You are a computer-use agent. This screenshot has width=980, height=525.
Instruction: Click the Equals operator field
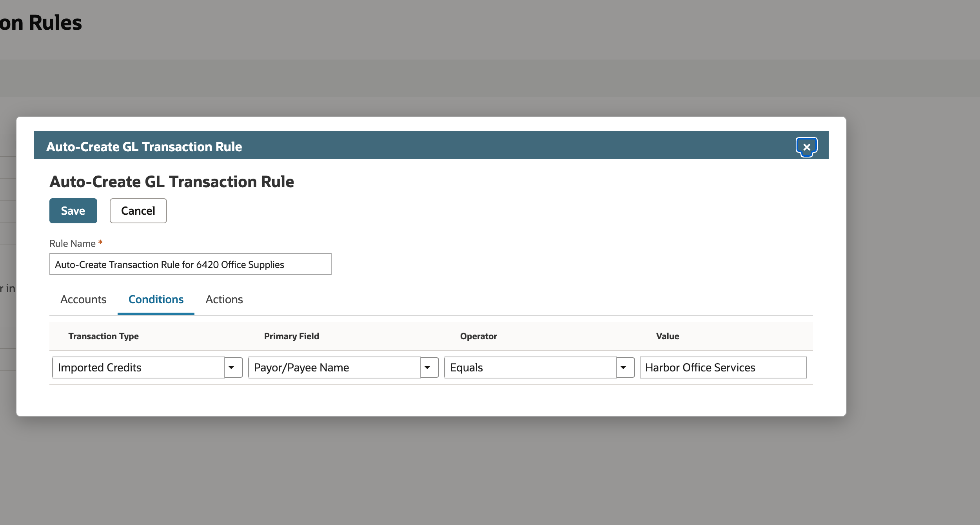tap(530, 367)
